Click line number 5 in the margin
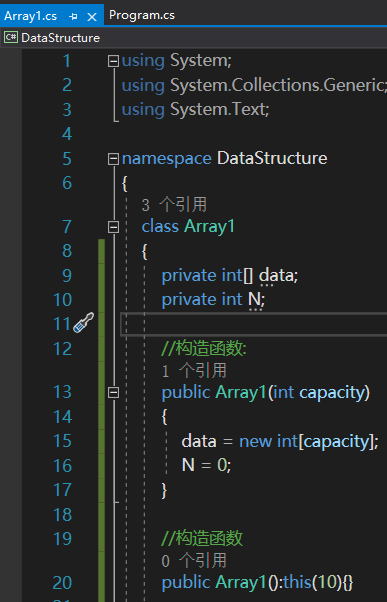 (x=67, y=159)
